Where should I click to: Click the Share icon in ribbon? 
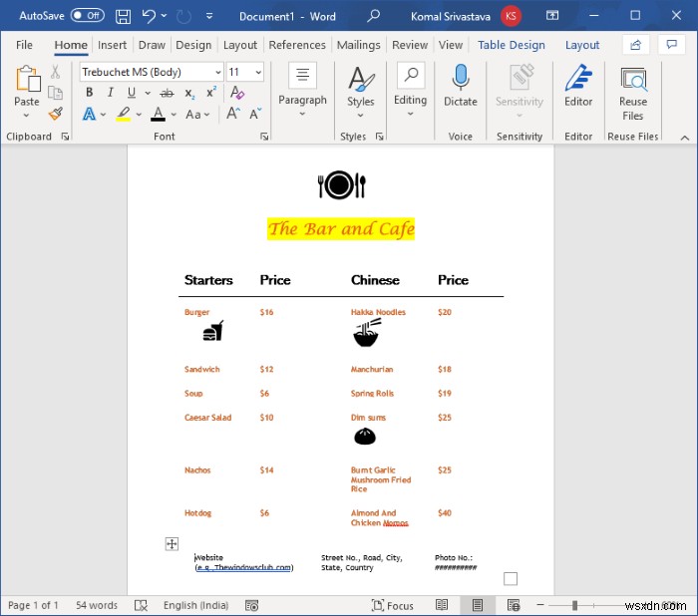coord(636,45)
